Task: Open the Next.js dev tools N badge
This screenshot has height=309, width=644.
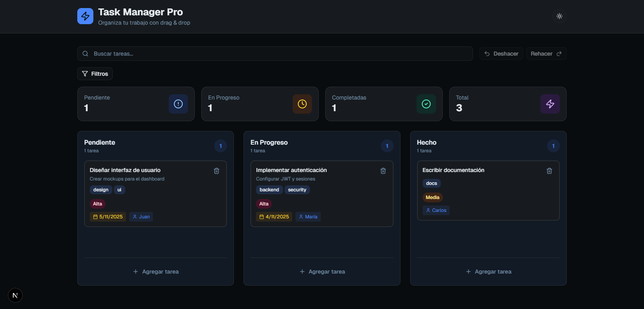Action: click(x=15, y=295)
